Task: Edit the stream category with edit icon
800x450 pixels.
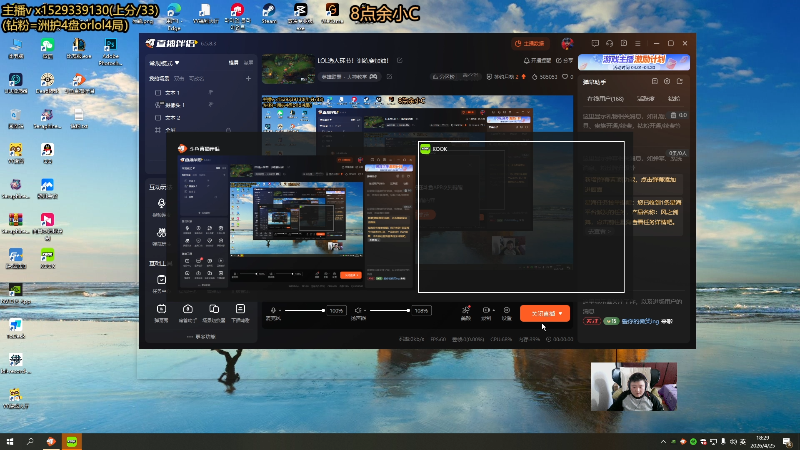Action: 389,77
